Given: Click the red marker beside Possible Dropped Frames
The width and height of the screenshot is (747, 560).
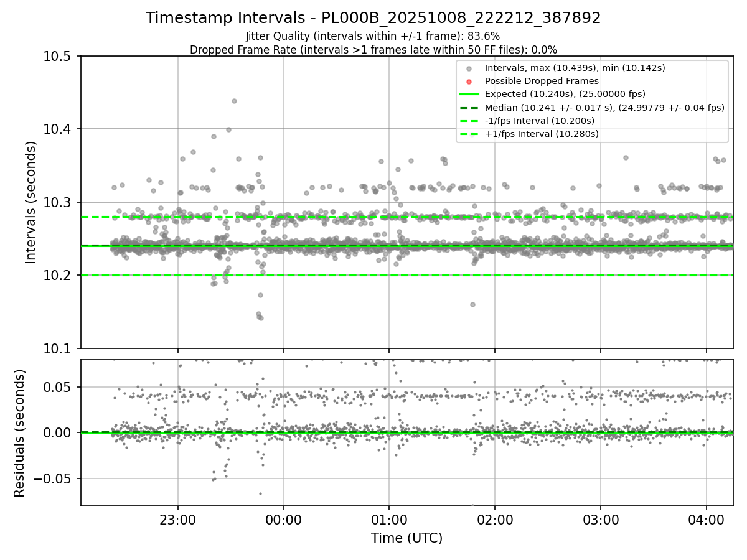Looking at the screenshot, I should 469,82.
